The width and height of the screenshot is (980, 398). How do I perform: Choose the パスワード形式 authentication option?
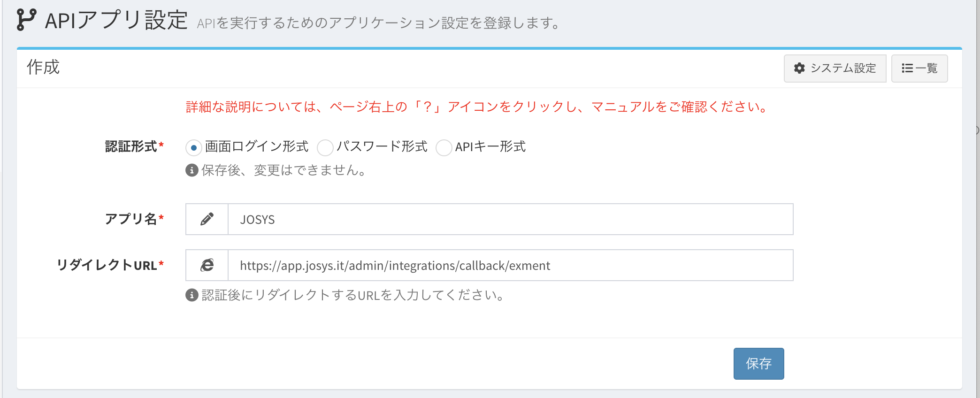325,148
